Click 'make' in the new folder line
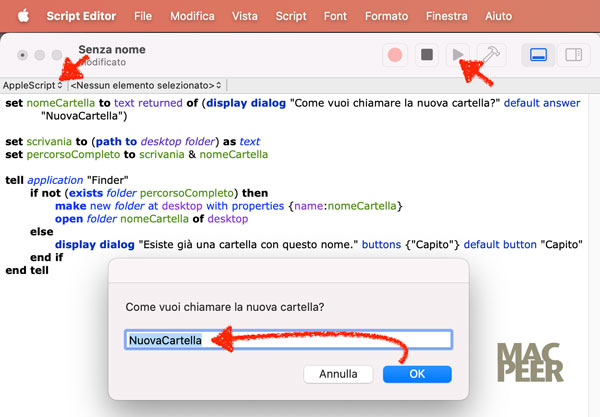This screenshot has height=417, width=600. pyautogui.click(x=70, y=206)
